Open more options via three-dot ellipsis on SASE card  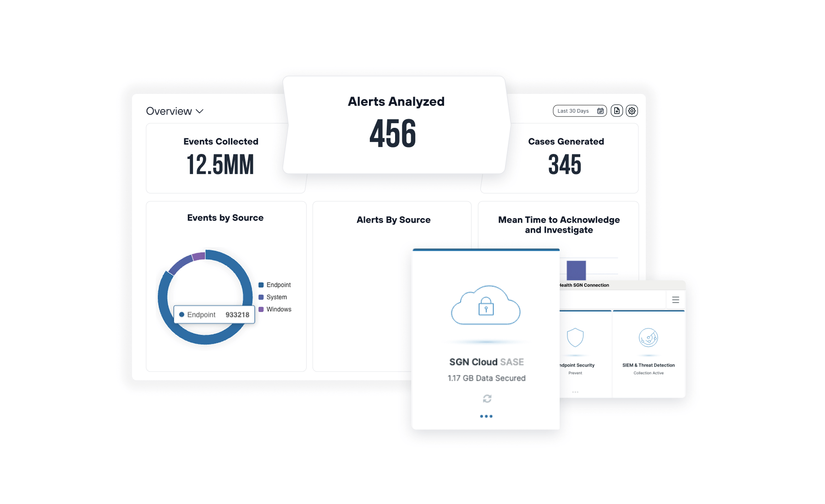[x=486, y=416]
